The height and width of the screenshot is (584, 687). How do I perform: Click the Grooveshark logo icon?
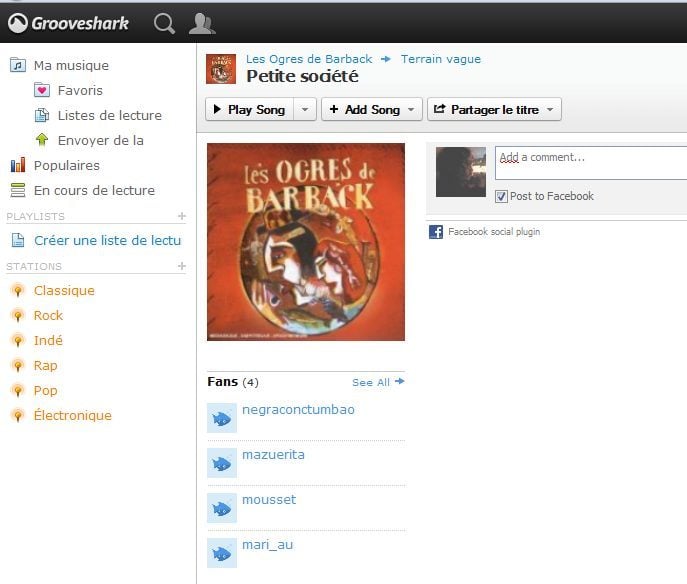pyautogui.click(x=18, y=23)
